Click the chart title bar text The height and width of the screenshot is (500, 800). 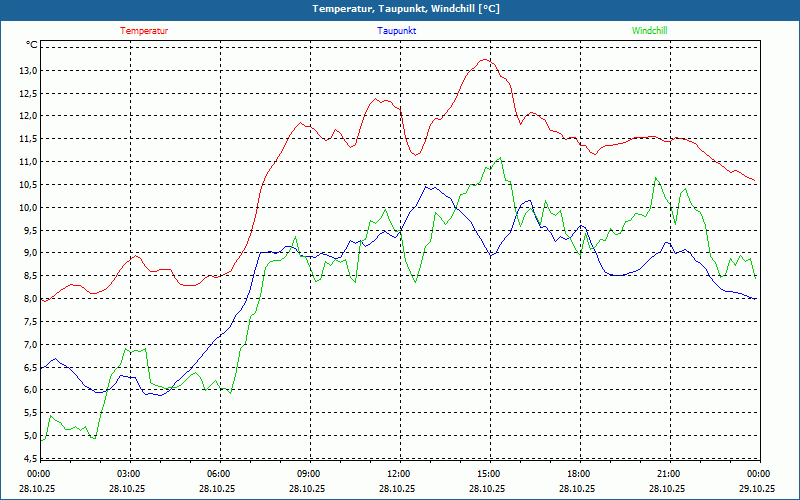tap(399, 9)
